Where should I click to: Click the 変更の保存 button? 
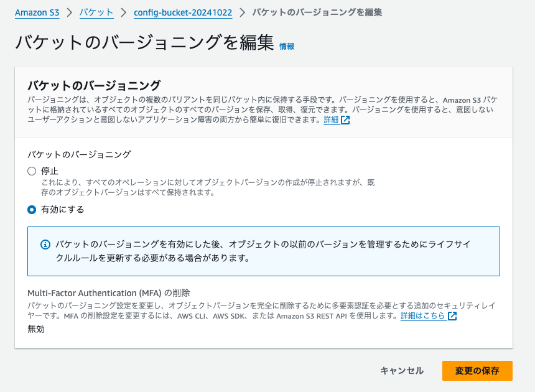coord(477,370)
